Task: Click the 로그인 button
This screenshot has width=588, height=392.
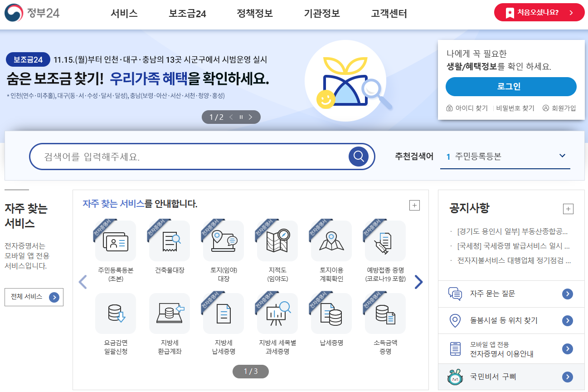Action: point(511,87)
